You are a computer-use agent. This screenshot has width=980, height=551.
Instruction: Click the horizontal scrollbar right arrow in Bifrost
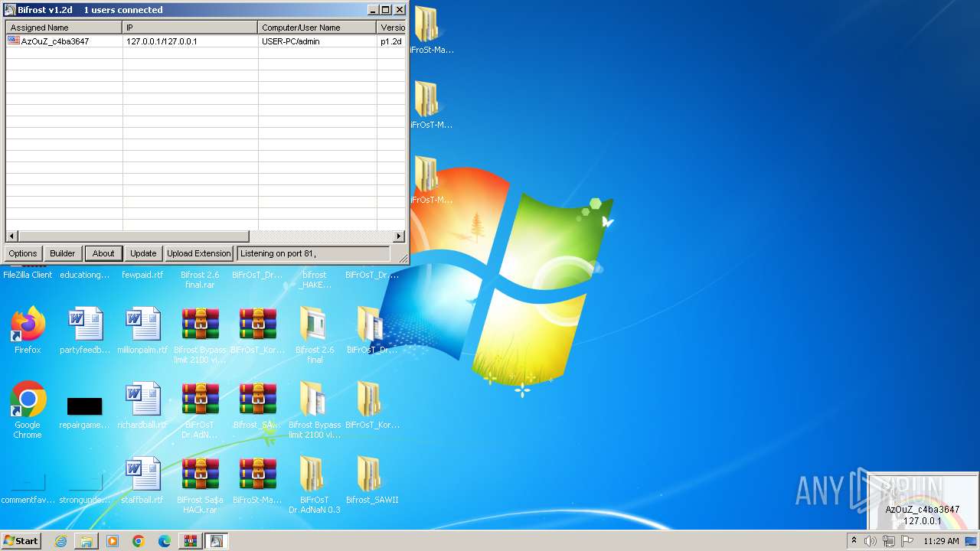[399, 236]
